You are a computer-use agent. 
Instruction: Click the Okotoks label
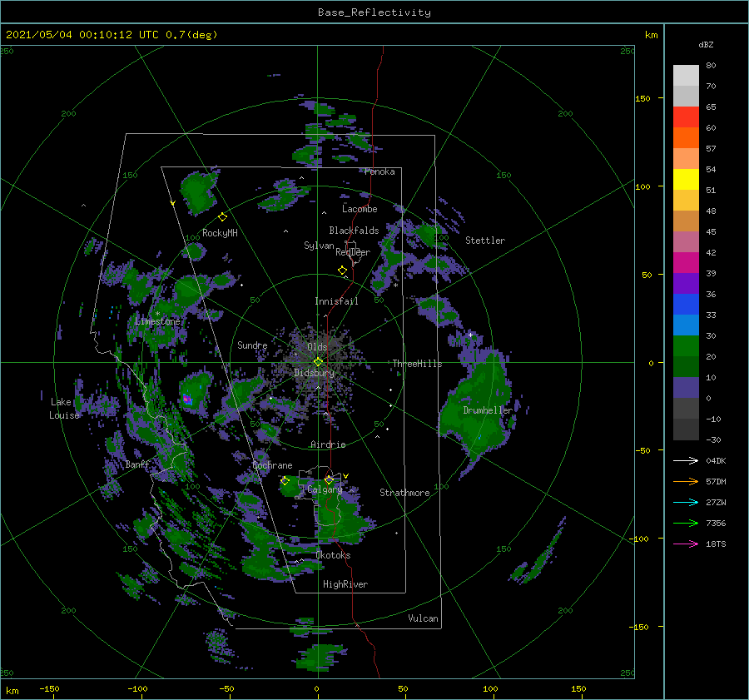333,555
